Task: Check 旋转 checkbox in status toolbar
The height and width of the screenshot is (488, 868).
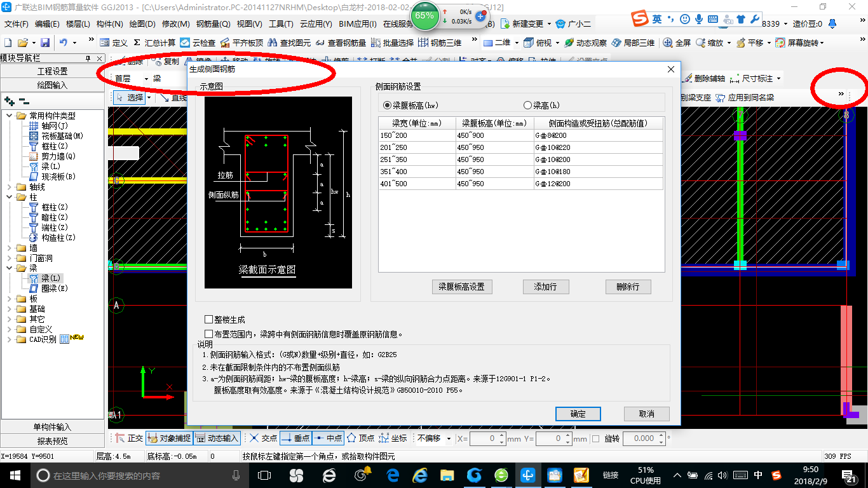Action: click(x=595, y=438)
